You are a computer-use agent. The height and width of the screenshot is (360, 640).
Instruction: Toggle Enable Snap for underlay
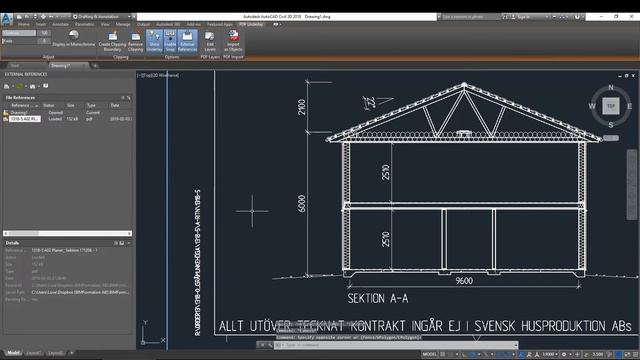(x=170, y=41)
